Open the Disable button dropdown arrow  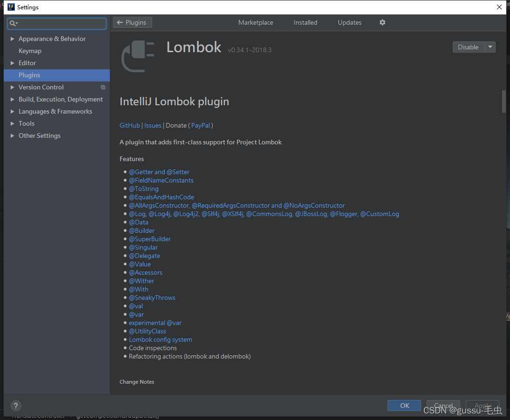coord(490,47)
